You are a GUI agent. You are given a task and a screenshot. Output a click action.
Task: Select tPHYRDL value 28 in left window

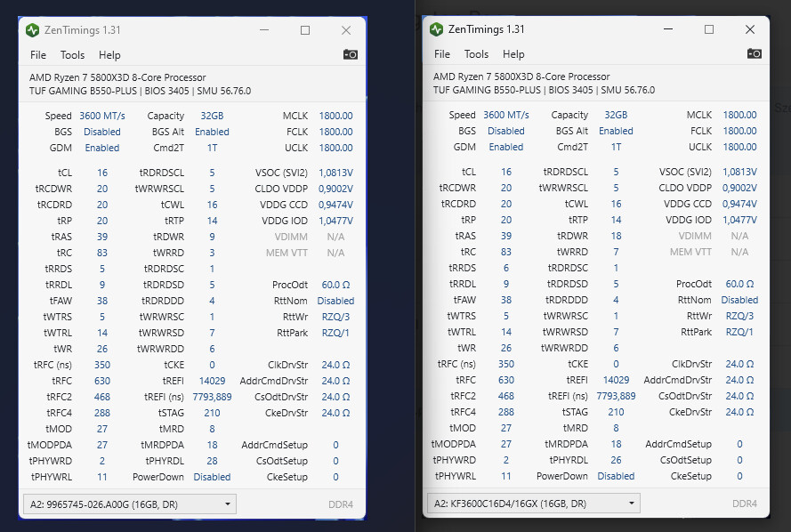(x=212, y=461)
